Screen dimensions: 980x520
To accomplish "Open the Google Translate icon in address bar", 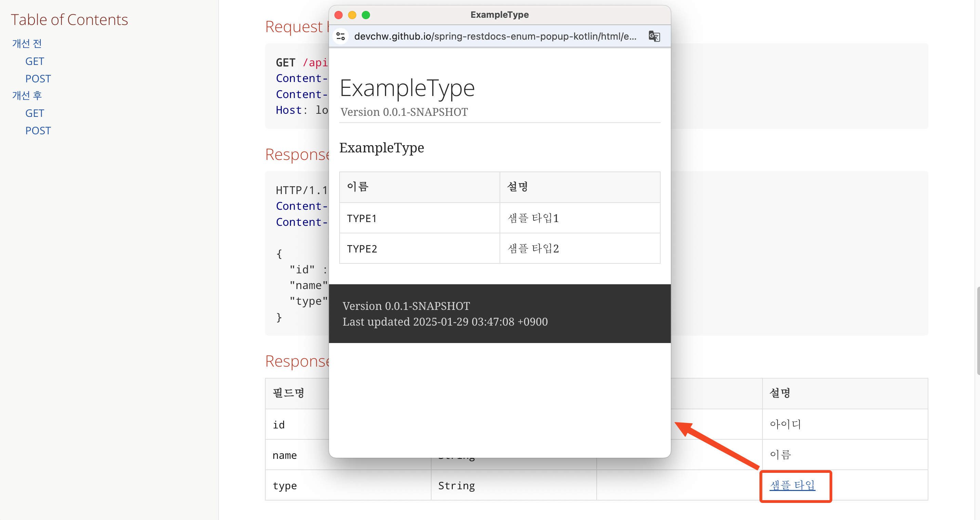I will 654,36.
